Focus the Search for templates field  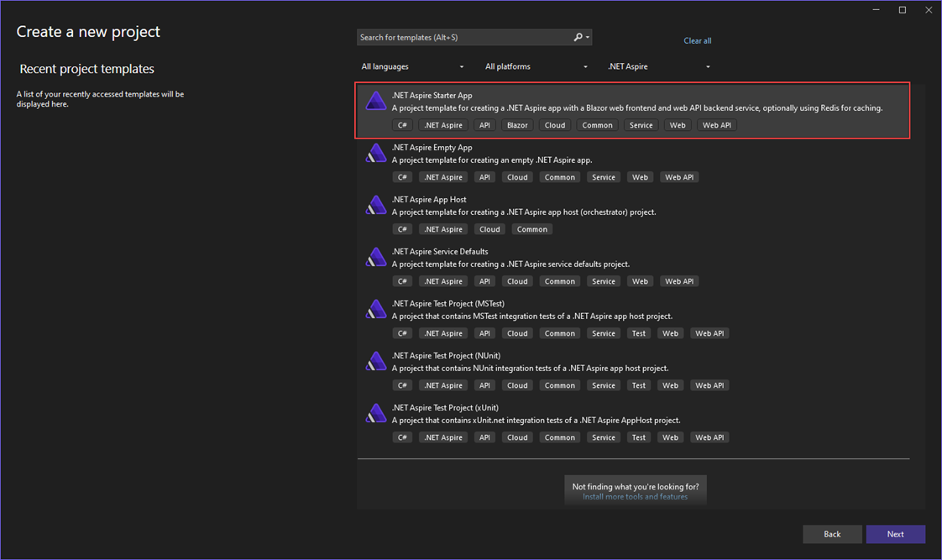[x=462, y=38]
